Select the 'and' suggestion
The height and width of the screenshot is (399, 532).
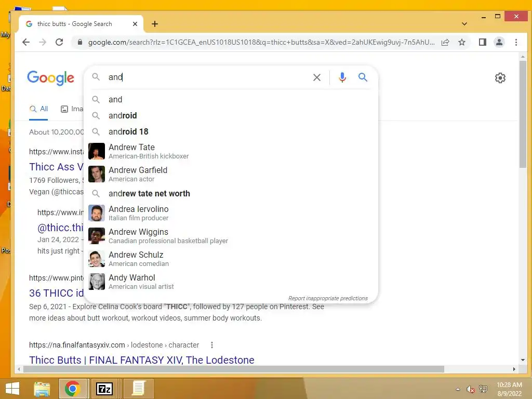[x=231, y=99]
